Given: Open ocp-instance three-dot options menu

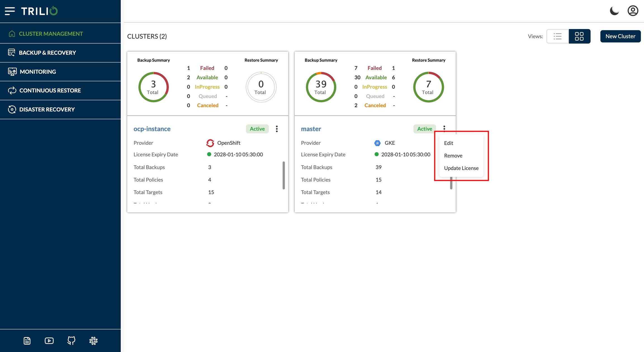Looking at the screenshot, I should pos(277,129).
